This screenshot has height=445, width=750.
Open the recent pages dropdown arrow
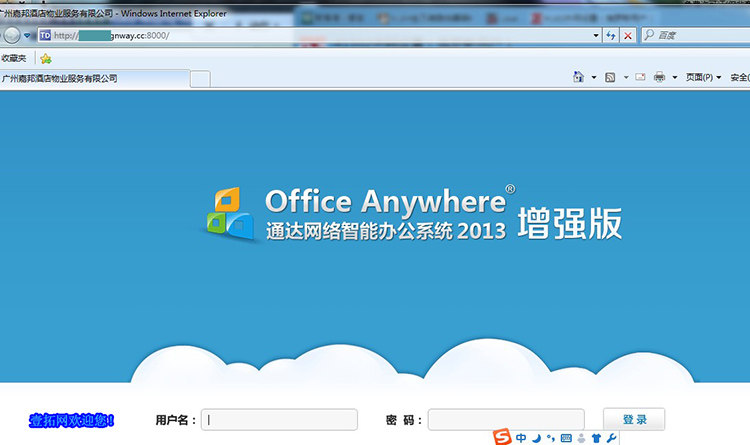(x=27, y=35)
